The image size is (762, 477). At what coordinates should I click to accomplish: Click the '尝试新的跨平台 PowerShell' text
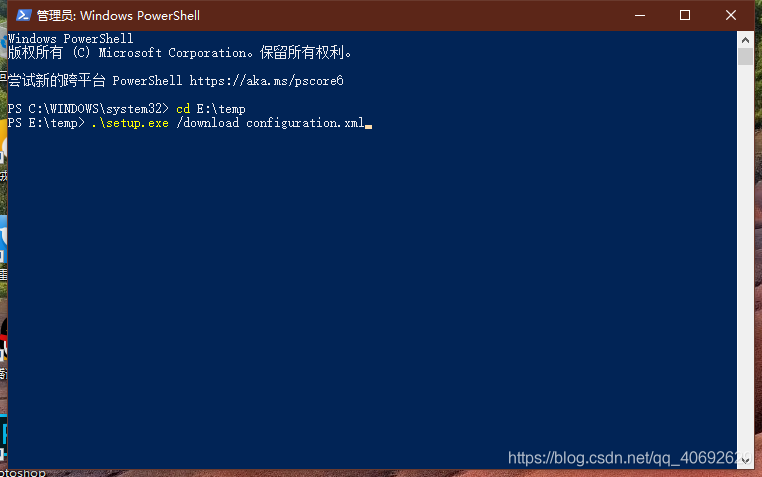pyautogui.click(x=95, y=81)
